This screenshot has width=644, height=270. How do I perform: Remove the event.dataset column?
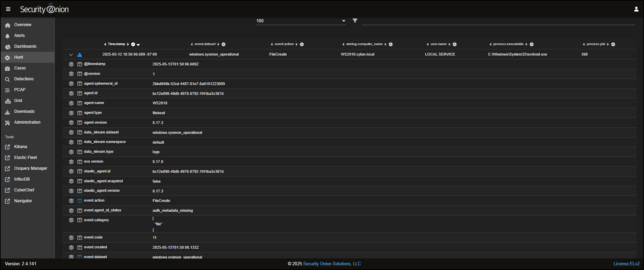tap(224, 44)
